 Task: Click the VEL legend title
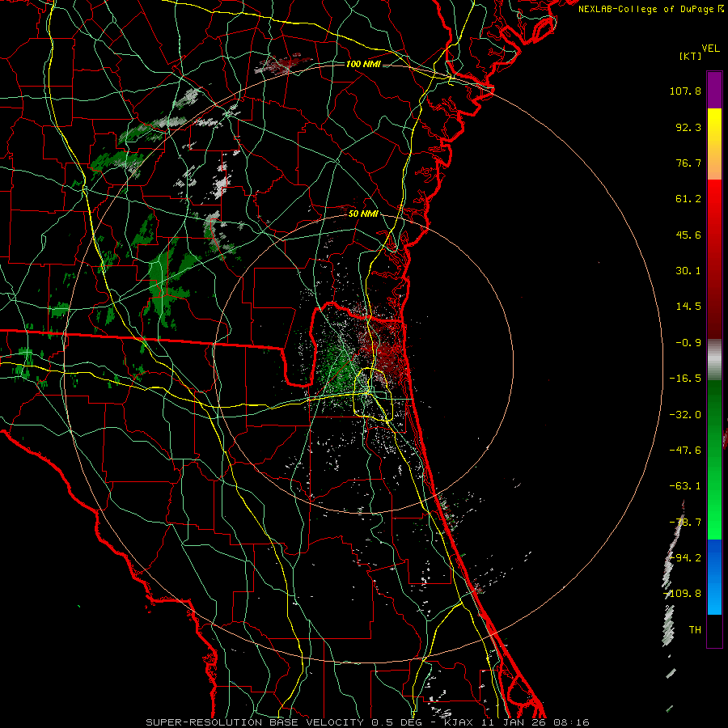pos(710,49)
